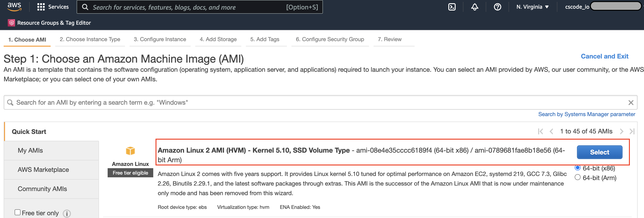Viewport: 644px width, 218px height.
Task: Switch to 6. Configure Security Group tab
Action: (x=330, y=39)
